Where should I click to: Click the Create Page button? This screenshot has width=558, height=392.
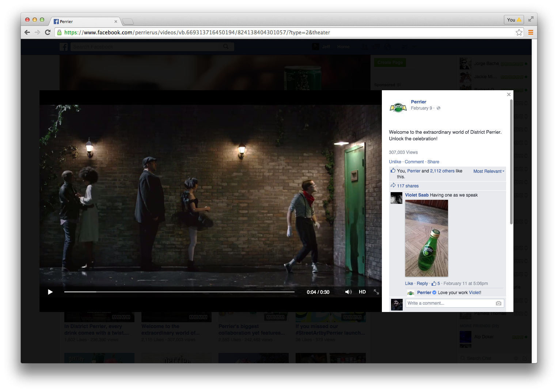(x=390, y=62)
